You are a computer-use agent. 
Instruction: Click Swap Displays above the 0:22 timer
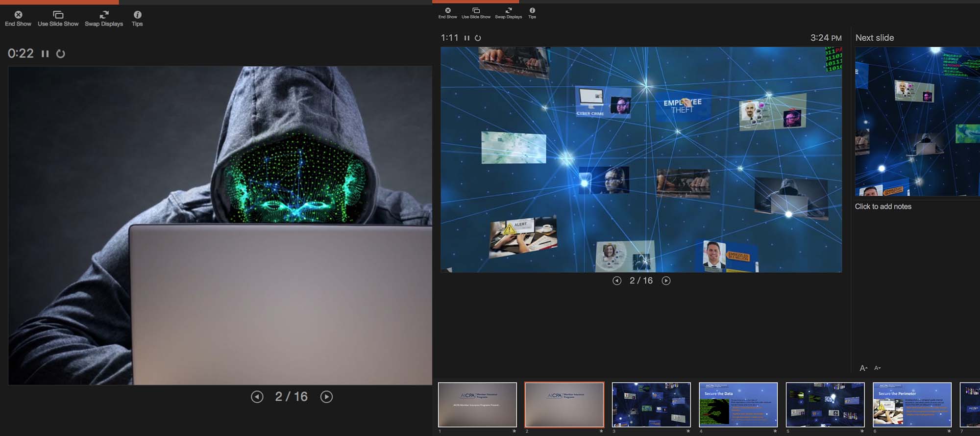click(104, 19)
